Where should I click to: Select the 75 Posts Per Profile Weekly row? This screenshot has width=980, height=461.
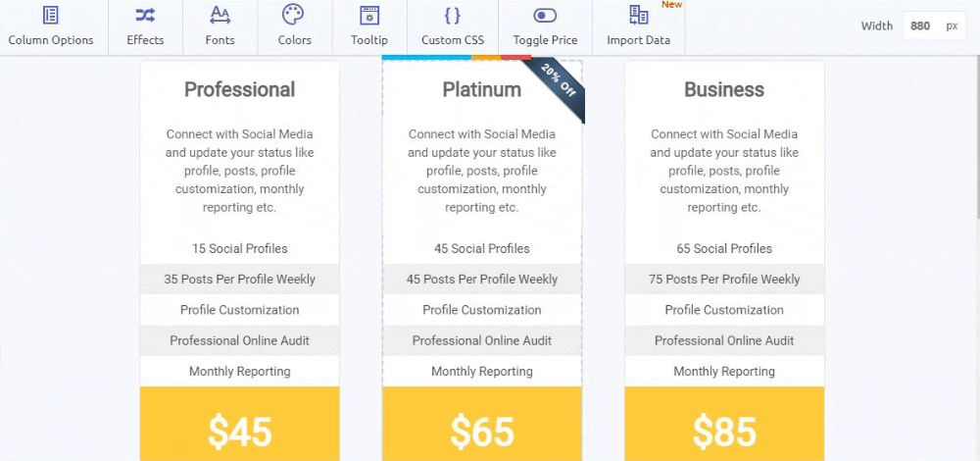coord(724,279)
